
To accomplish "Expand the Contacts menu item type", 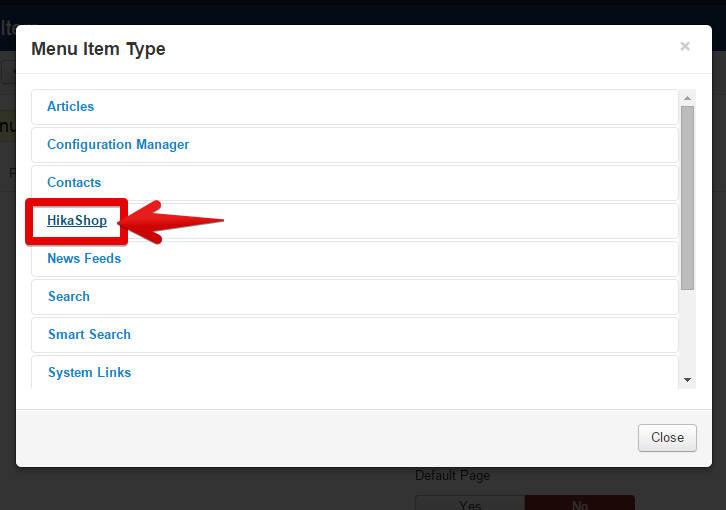I will pos(74,183).
